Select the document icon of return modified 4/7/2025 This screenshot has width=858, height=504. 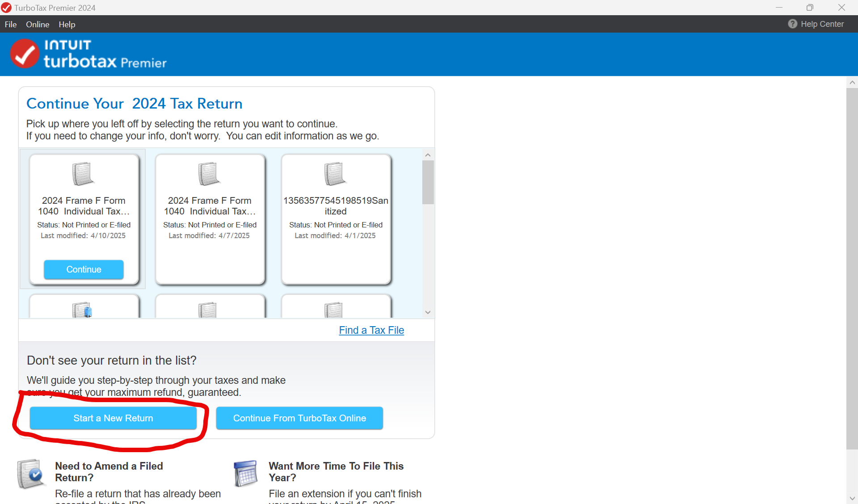click(209, 173)
